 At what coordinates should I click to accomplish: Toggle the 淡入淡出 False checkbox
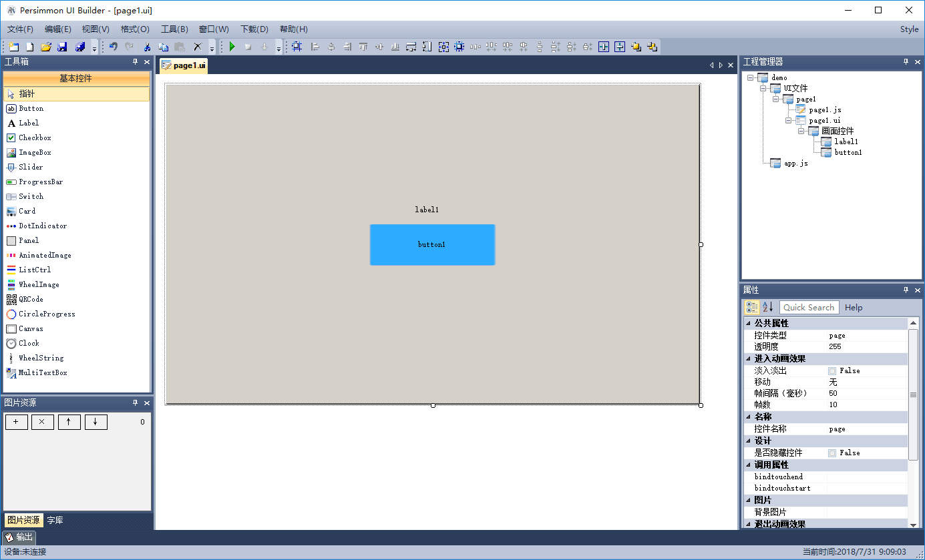point(832,370)
